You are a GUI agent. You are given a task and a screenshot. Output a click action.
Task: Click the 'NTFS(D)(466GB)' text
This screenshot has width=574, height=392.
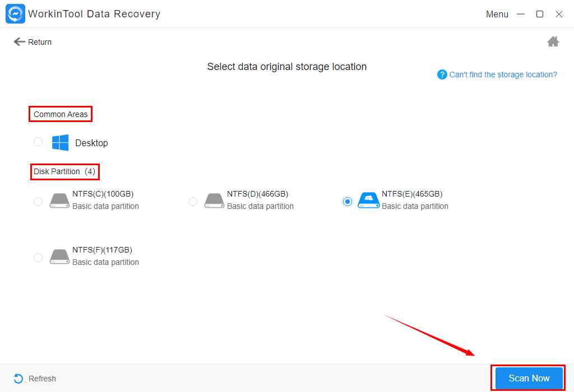(x=258, y=194)
